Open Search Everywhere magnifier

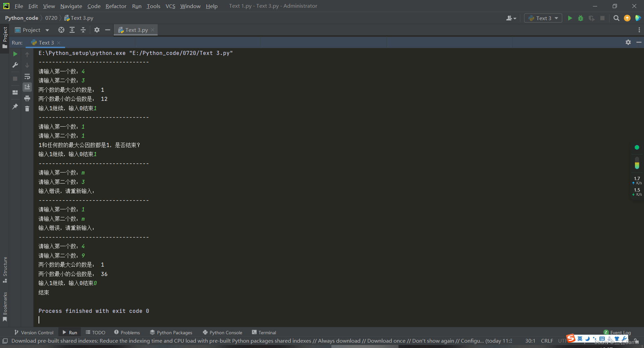click(x=616, y=18)
